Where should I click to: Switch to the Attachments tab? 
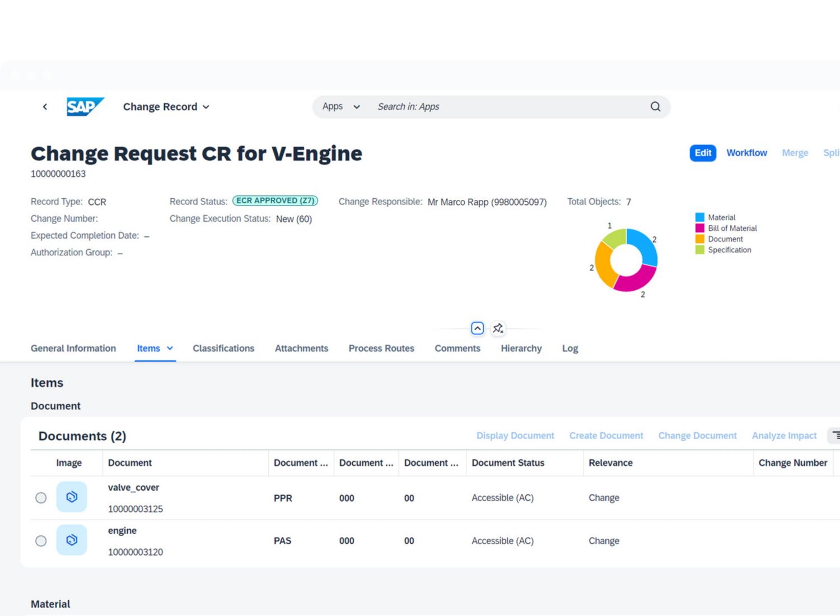301,348
